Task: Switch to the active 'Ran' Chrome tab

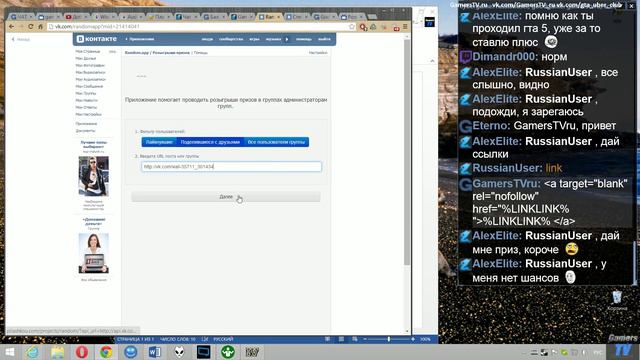Action: tap(270, 17)
